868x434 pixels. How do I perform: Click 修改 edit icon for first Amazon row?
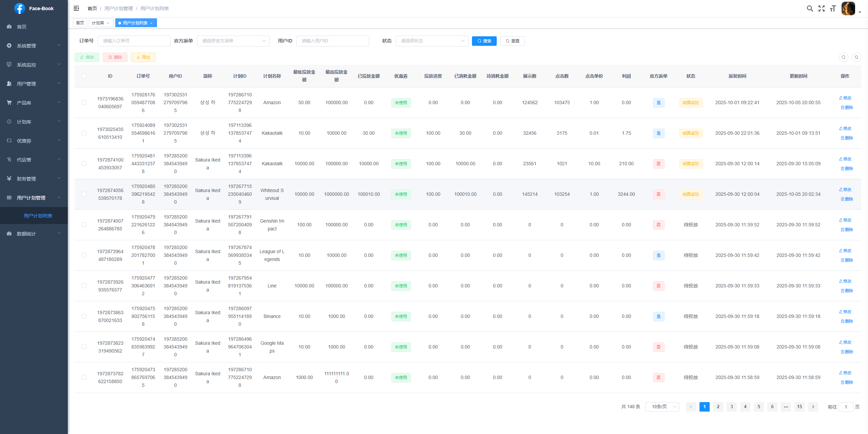[x=845, y=98]
